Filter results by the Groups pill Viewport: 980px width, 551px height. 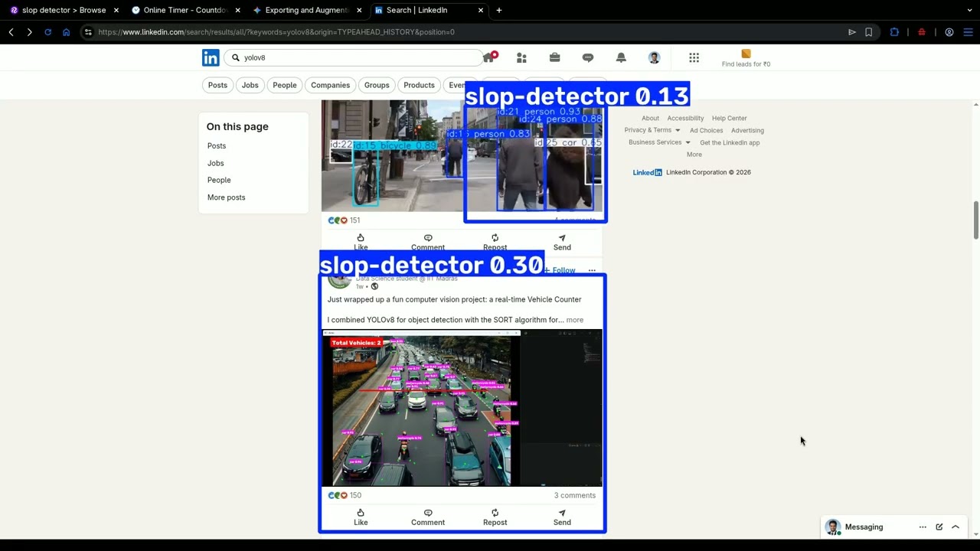pos(377,85)
